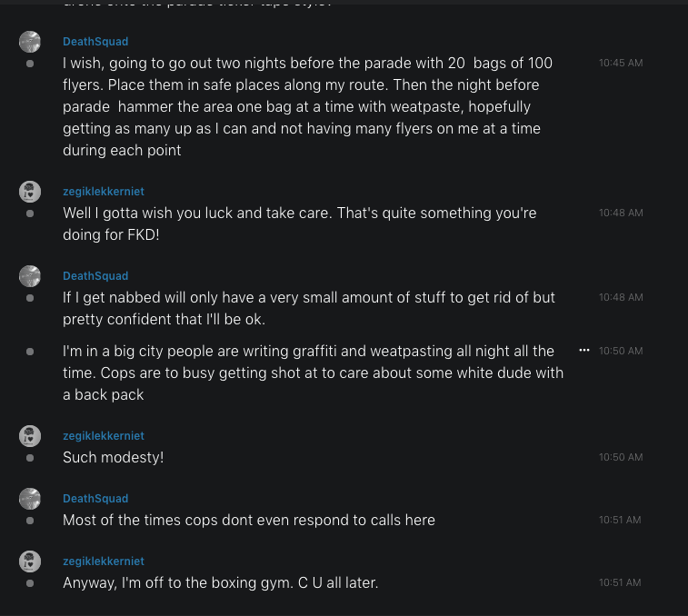Open the DeathSquad name above "Most of the times cops"
This screenshot has width=688, height=616.
pyautogui.click(x=95, y=499)
